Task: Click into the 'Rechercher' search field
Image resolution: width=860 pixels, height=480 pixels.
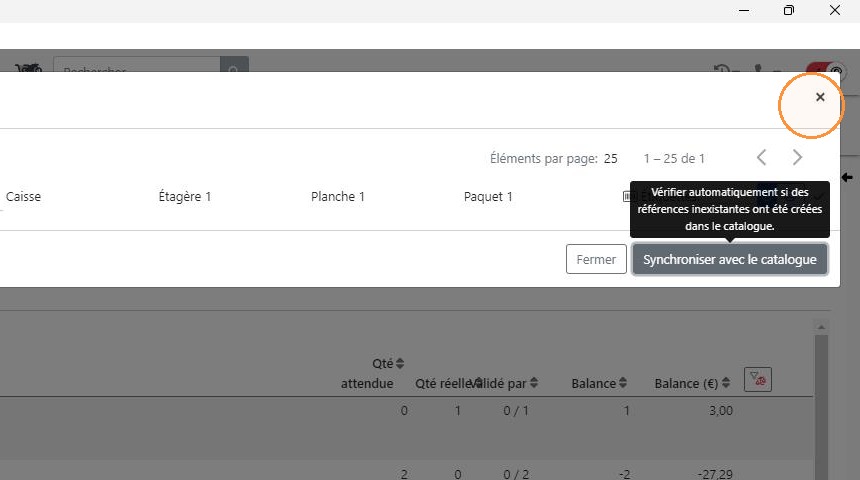Action: [x=137, y=64]
